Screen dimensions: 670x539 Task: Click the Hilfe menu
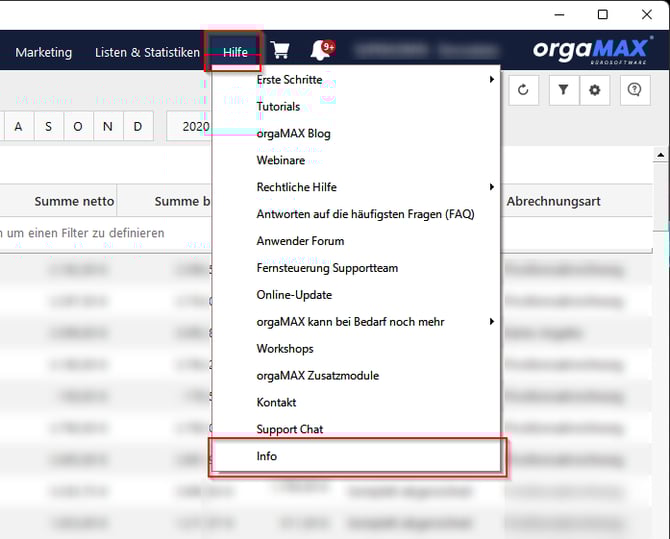tap(235, 52)
